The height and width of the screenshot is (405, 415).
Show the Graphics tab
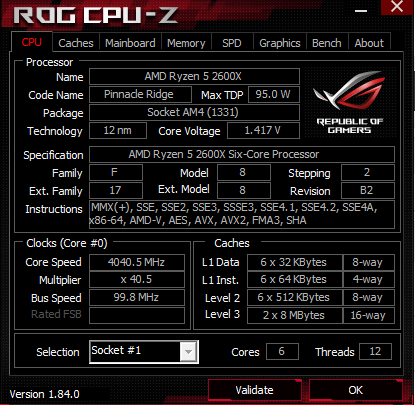(280, 43)
